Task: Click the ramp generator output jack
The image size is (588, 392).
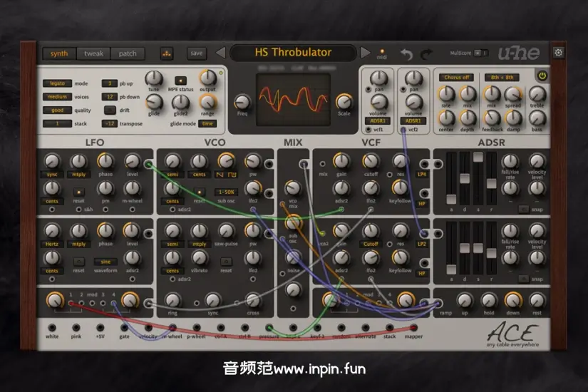Action: coord(438,303)
